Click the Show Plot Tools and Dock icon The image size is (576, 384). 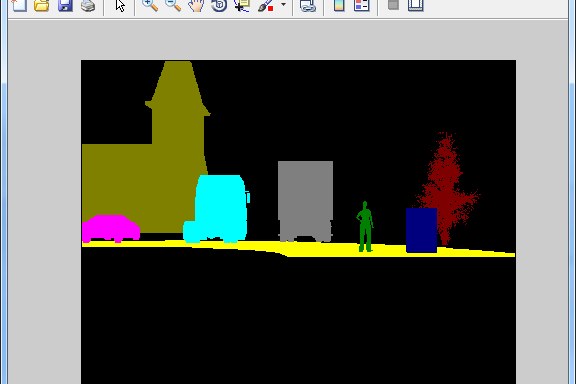pyautogui.click(x=416, y=5)
